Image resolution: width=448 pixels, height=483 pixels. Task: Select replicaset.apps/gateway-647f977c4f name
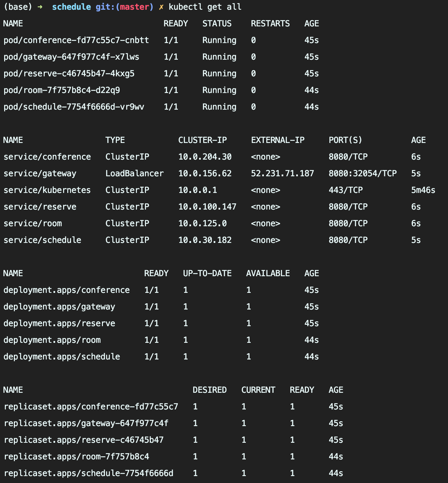pyautogui.click(x=86, y=423)
